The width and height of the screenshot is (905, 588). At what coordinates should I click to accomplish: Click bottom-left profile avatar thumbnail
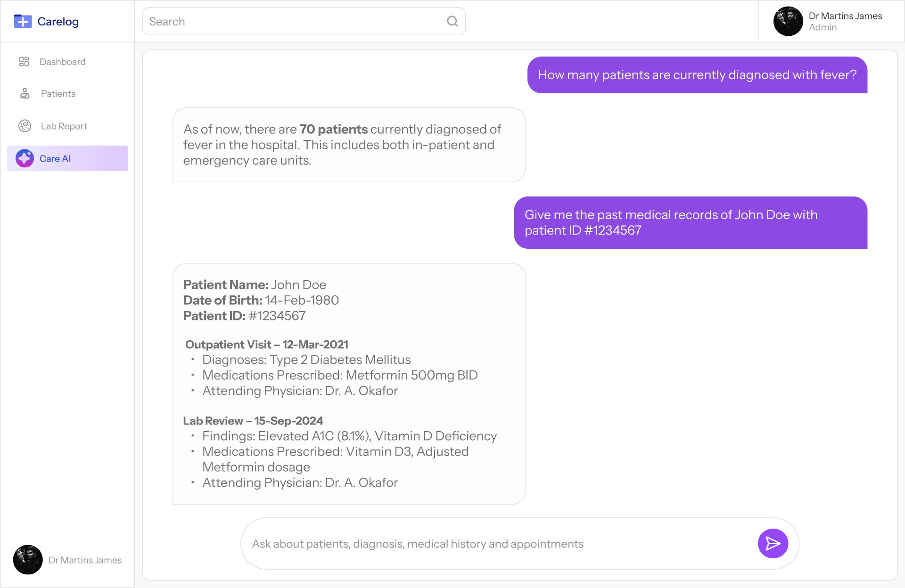coord(28,560)
